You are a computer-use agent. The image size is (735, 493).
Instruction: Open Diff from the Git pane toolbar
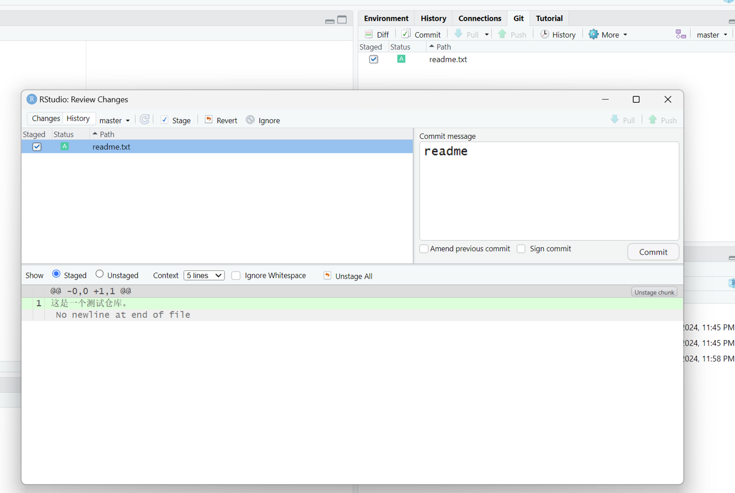pos(377,34)
